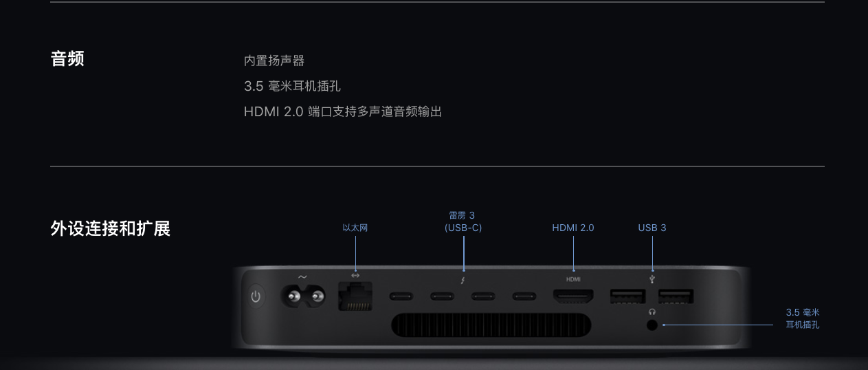This screenshot has height=370, width=868.
Task: Click the right USB 3 Type-A port
Action: 676,296
